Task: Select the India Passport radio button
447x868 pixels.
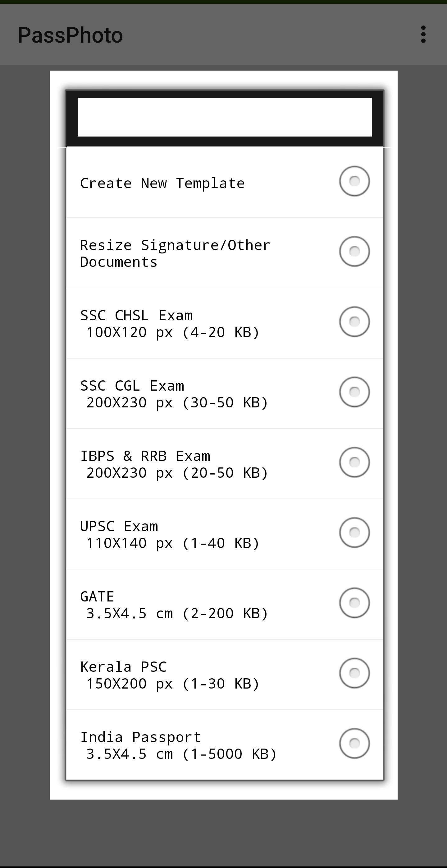Action: point(354,743)
